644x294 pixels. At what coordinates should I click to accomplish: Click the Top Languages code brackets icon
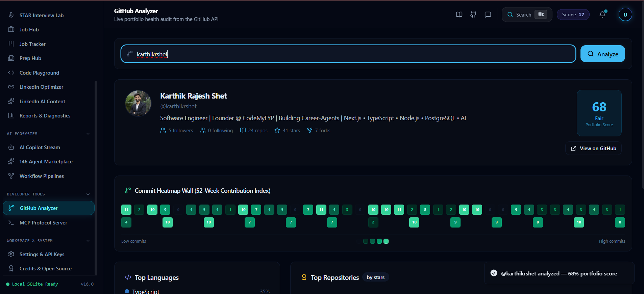[x=128, y=277]
